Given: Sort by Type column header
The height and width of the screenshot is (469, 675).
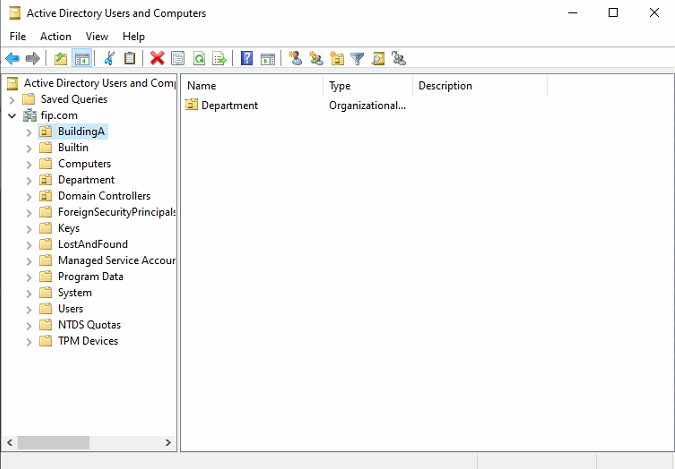Looking at the screenshot, I should [368, 86].
